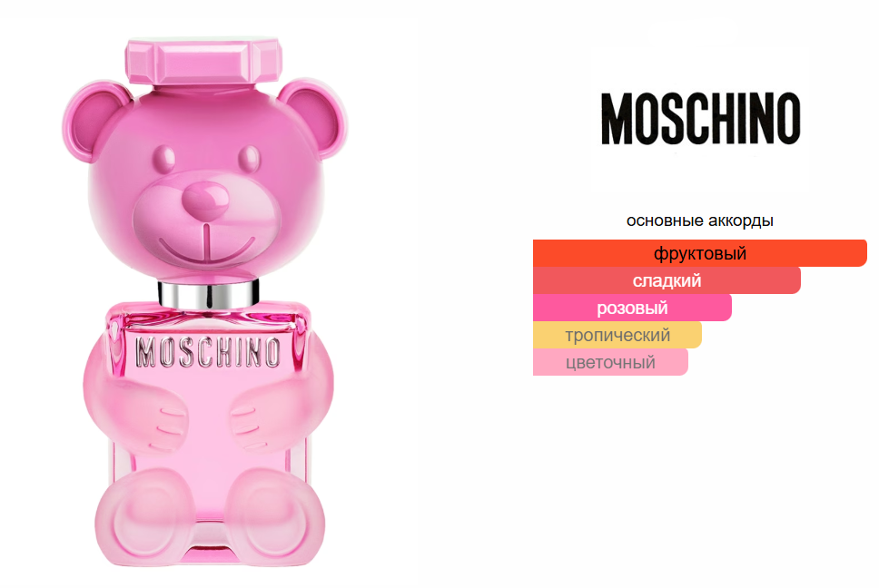The image size is (879, 588).
Task: Click the bear's pink nose
Action: pos(205,200)
